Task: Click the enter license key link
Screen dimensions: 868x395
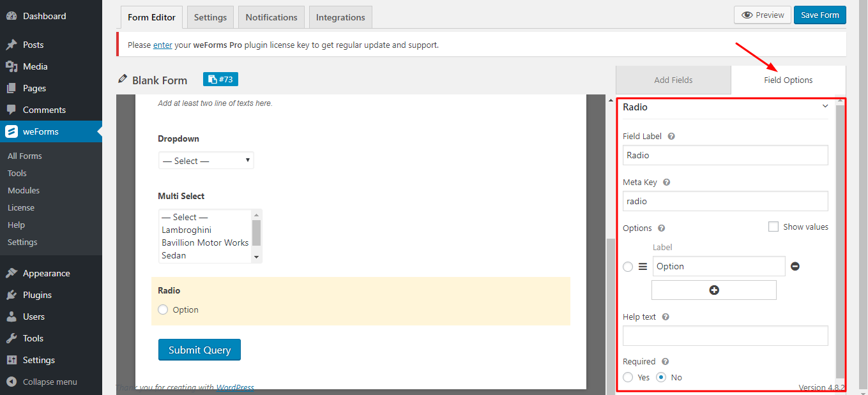Action: tap(163, 45)
